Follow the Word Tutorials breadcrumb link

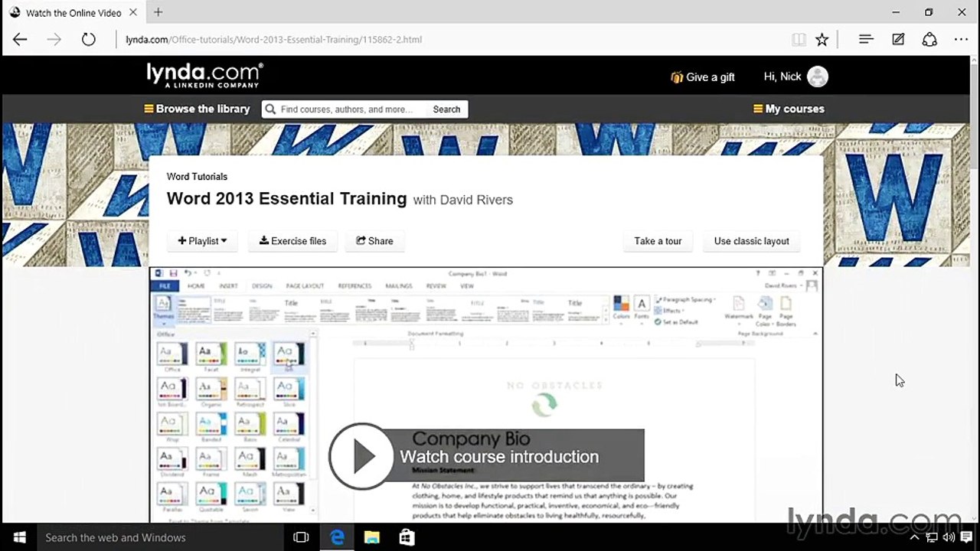click(x=197, y=177)
